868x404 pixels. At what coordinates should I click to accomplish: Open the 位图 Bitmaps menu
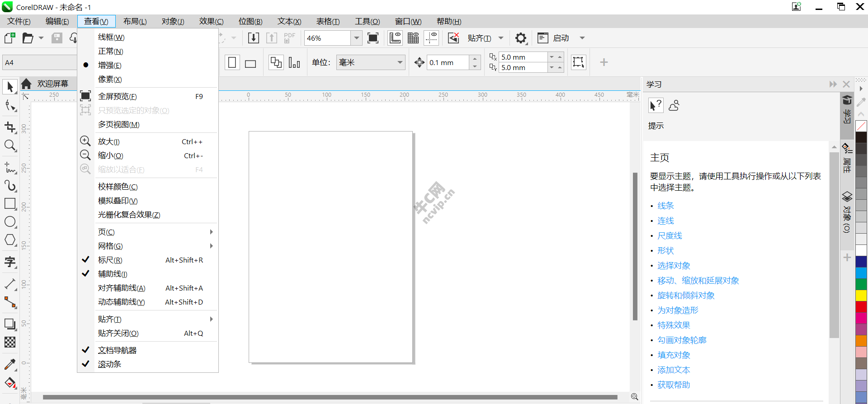(x=250, y=21)
